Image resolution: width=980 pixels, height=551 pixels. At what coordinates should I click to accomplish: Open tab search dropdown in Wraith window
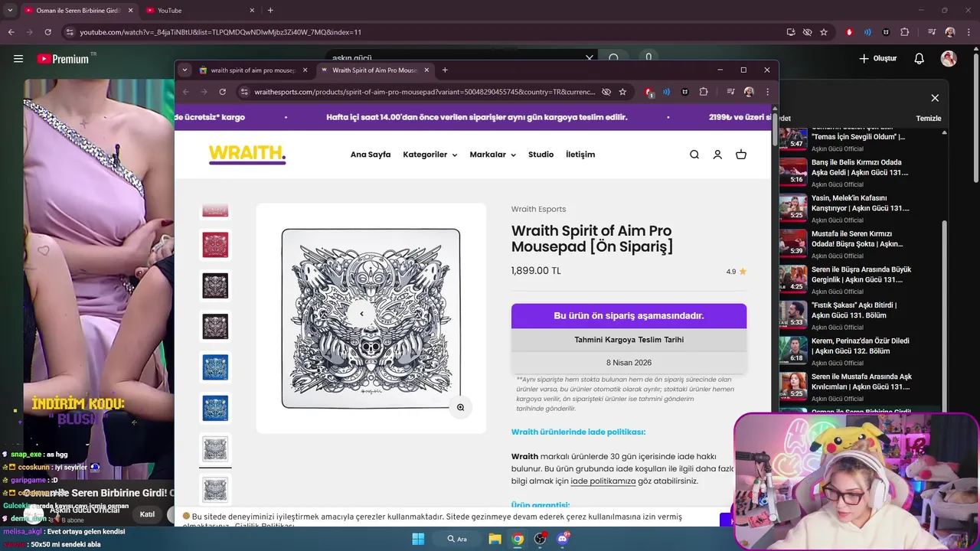pos(185,70)
